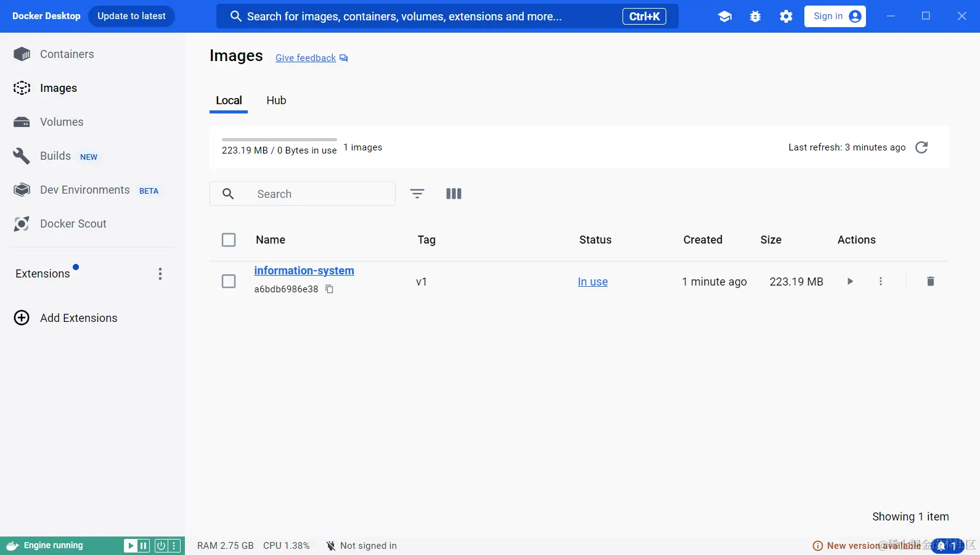The image size is (980, 555).
Task: Click the Extensions label
Action: 43,274
